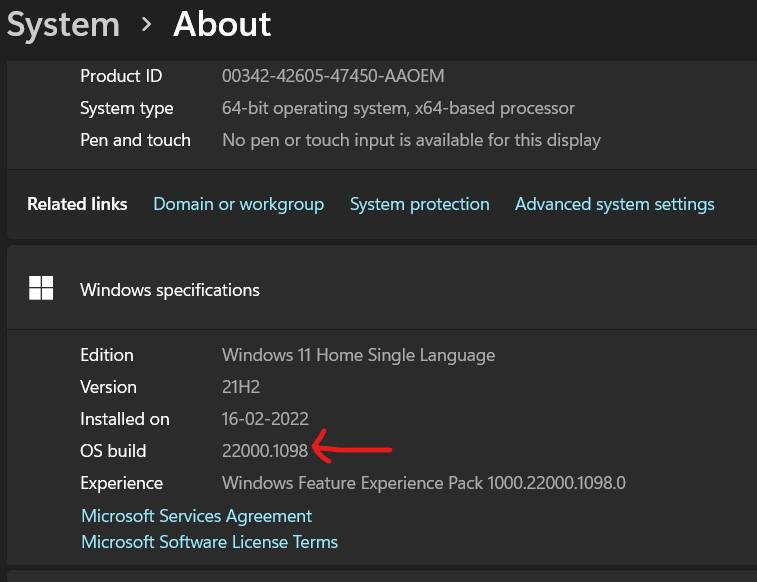The image size is (757, 582).
Task: Click the red arrow annotation
Action: pos(352,449)
